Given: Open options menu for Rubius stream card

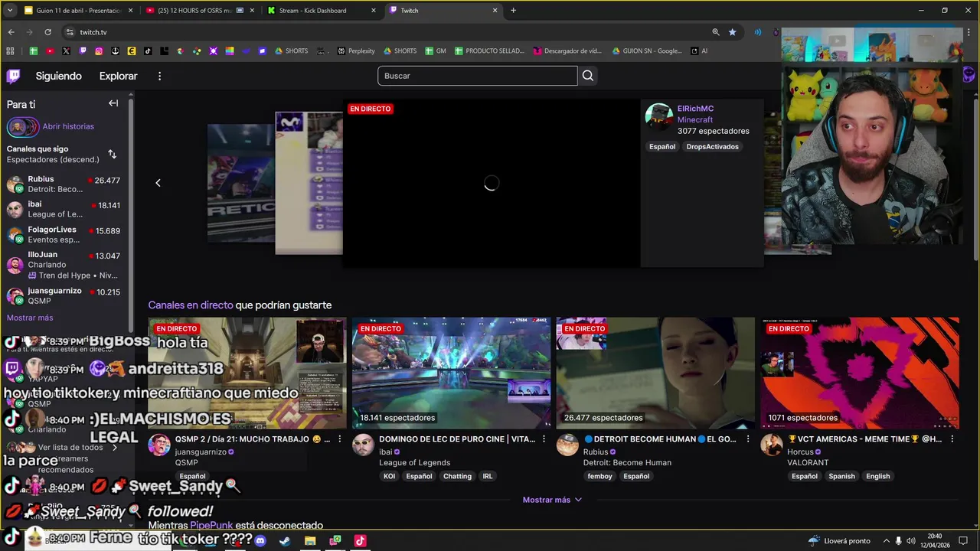Looking at the screenshot, I should click(748, 439).
